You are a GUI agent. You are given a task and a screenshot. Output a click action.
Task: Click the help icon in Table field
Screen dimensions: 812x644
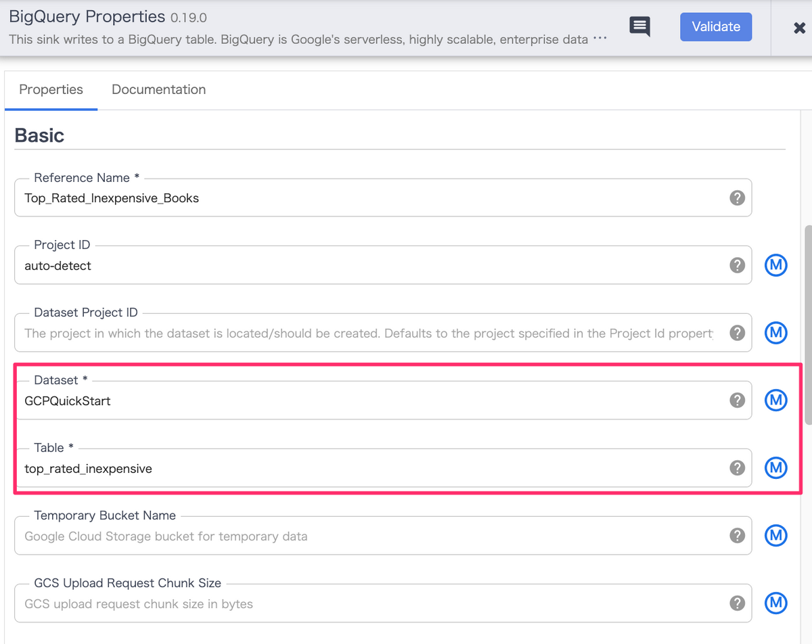738,468
